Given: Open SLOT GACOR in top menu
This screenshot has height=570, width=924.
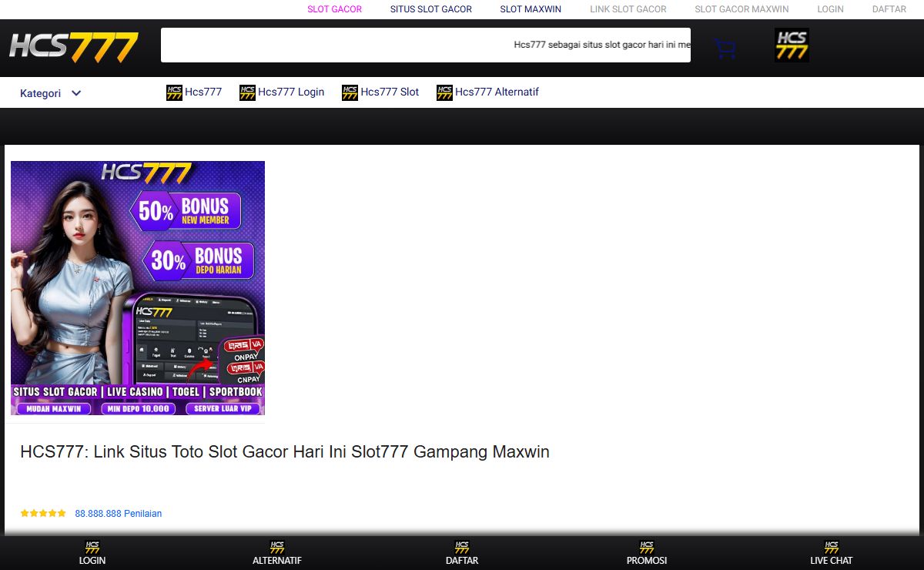Looking at the screenshot, I should click(x=334, y=9).
